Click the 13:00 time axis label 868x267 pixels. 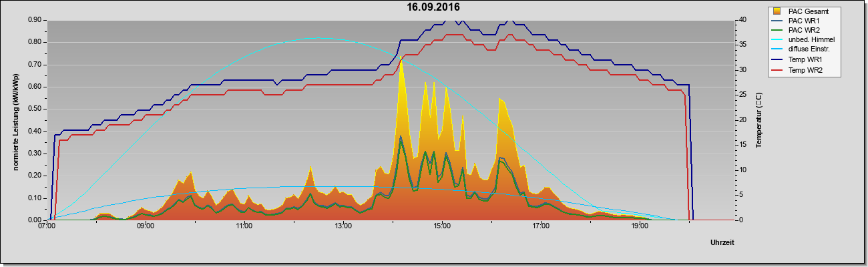pyautogui.click(x=343, y=226)
